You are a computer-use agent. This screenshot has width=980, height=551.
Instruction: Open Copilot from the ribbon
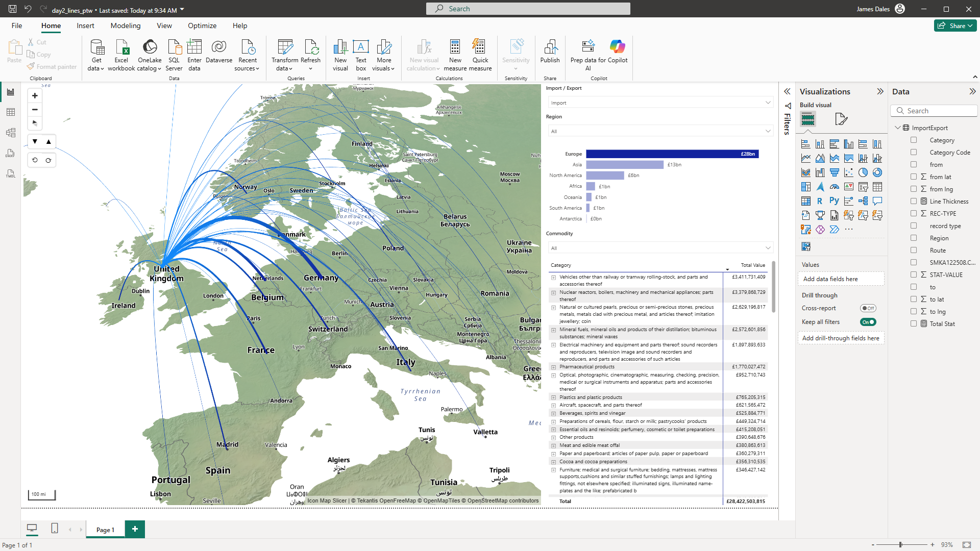[x=617, y=48]
